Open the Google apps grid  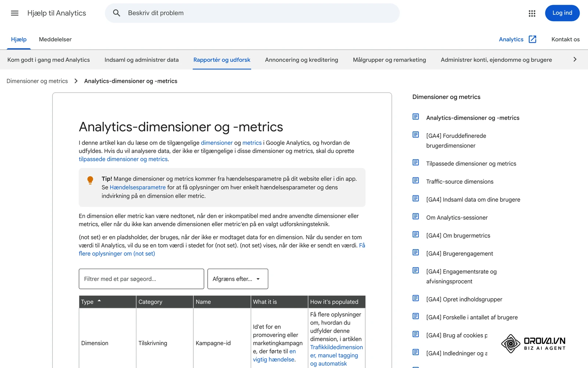(532, 13)
